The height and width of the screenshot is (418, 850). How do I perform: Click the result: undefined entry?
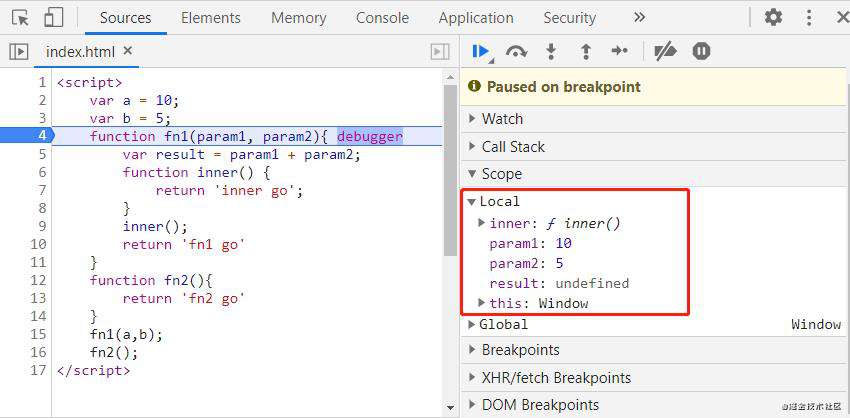[x=559, y=284]
